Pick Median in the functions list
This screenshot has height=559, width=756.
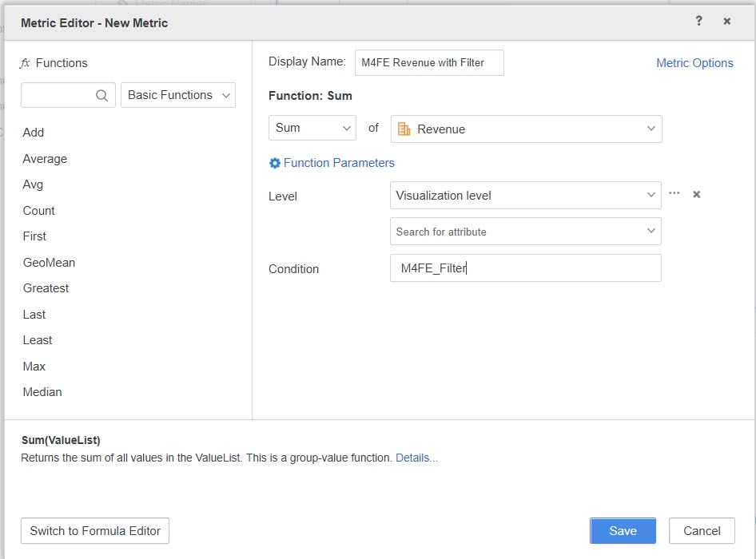(42, 392)
